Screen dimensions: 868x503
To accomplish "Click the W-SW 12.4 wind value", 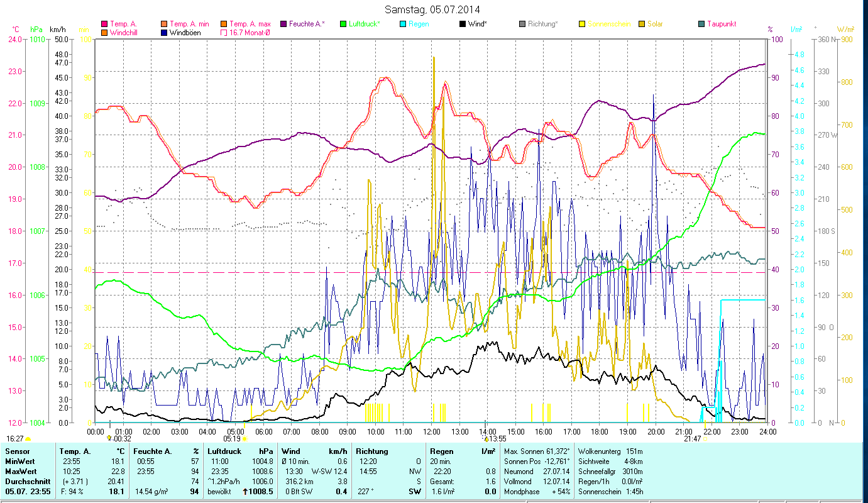I will pyautogui.click(x=329, y=472).
